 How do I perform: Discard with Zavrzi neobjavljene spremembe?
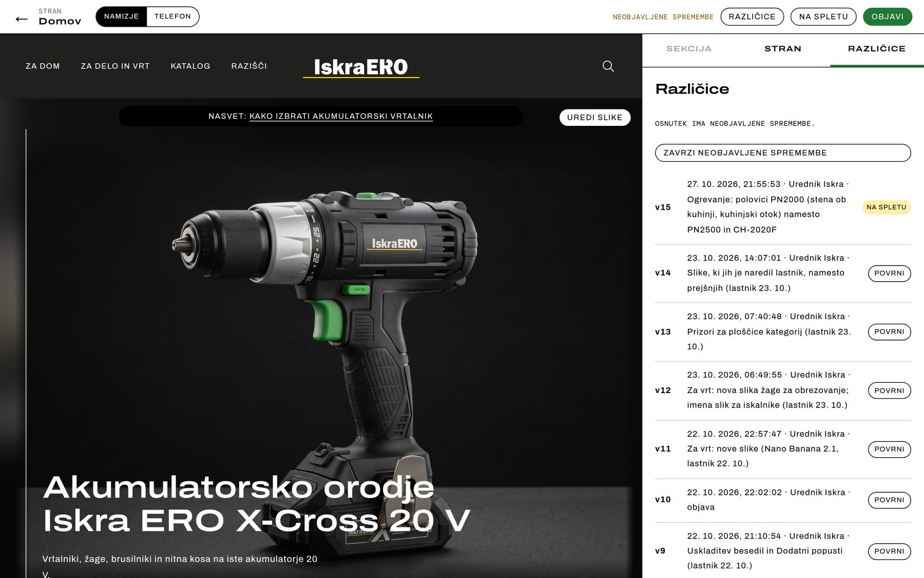click(783, 153)
